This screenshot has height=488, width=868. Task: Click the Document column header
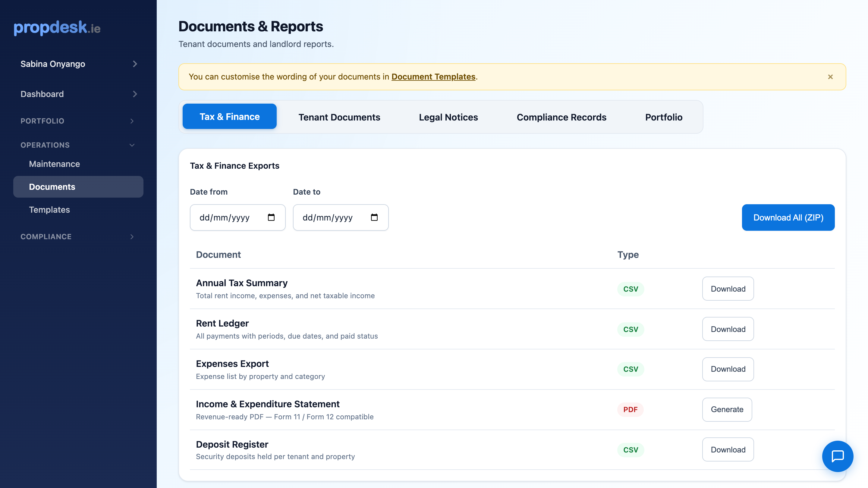[x=218, y=255]
